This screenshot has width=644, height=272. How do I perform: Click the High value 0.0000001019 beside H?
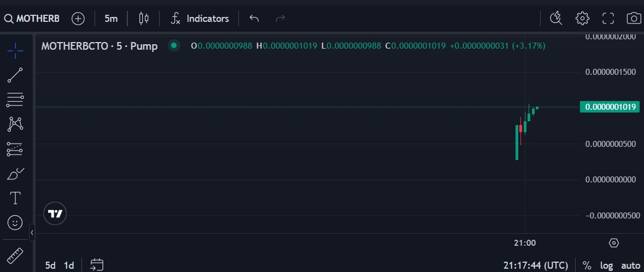(x=290, y=46)
